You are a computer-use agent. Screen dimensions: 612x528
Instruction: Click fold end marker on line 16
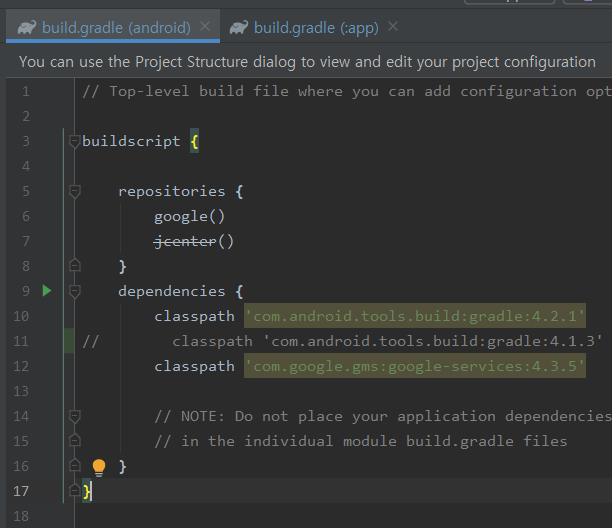pyautogui.click(x=74, y=466)
